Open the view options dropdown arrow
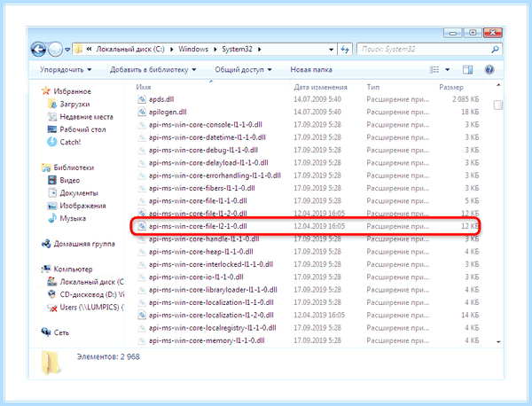This screenshot has height=406, width=532. coord(448,69)
